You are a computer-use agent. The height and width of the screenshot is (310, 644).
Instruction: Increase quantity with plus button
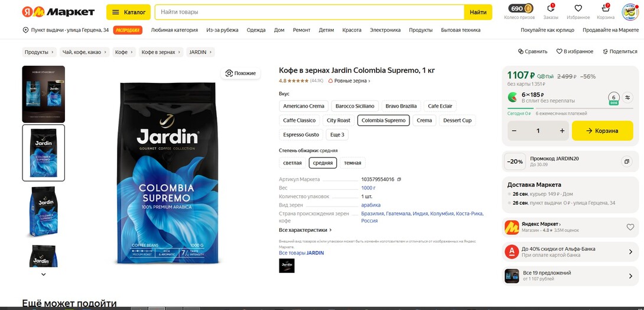tap(562, 131)
